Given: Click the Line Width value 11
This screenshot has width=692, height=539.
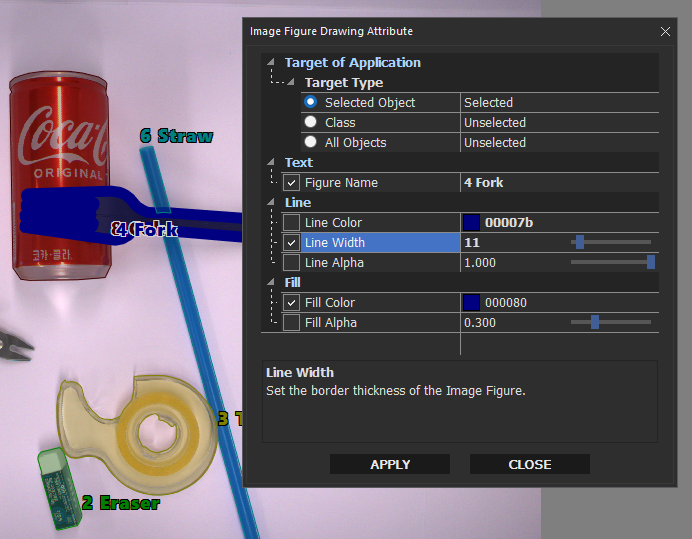Looking at the screenshot, I should pos(472,242).
